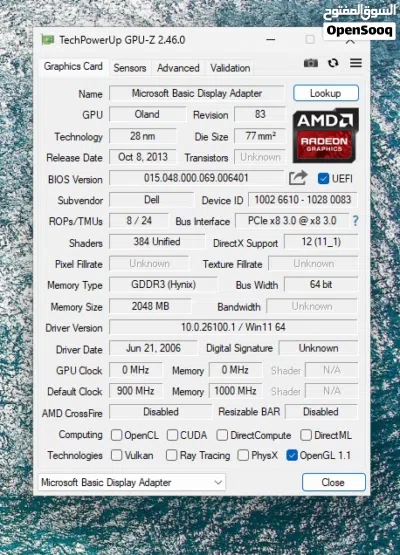Click the Close button
The height and width of the screenshot is (555, 400).
click(333, 482)
